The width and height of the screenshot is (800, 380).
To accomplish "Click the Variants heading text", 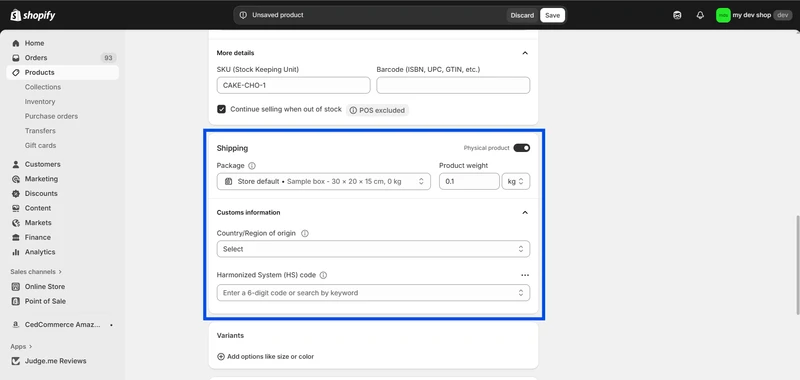I will coord(230,336).
